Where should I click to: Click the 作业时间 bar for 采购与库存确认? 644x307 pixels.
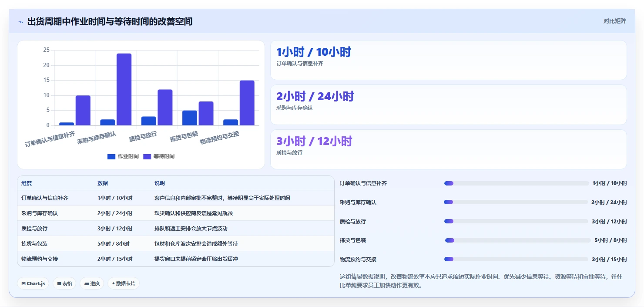click(x=107, y=122)
